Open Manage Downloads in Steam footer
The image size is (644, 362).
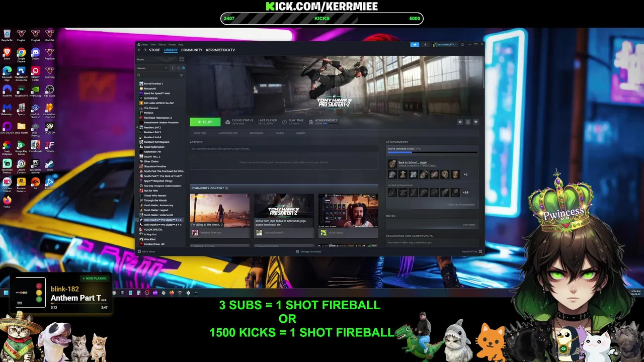click(x=308, y=251)
